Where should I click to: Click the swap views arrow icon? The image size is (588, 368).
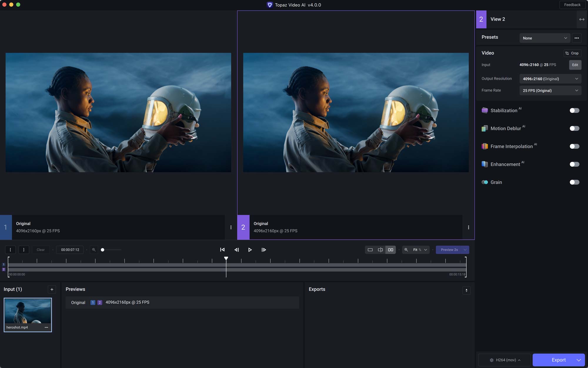pyautogui.click(x=582, y=19)
